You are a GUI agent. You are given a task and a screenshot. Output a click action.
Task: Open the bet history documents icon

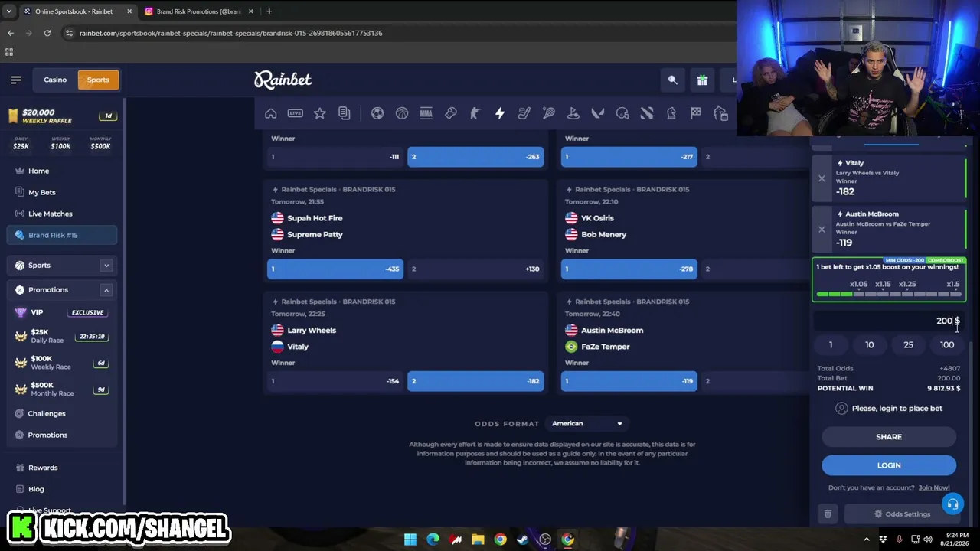pyautogui.click(x=345, y=113)
